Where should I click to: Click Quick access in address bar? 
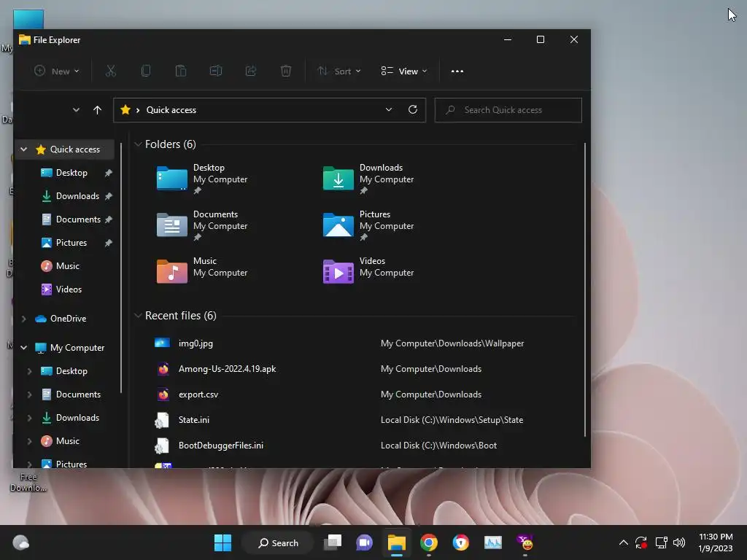(x=171, y=110)
